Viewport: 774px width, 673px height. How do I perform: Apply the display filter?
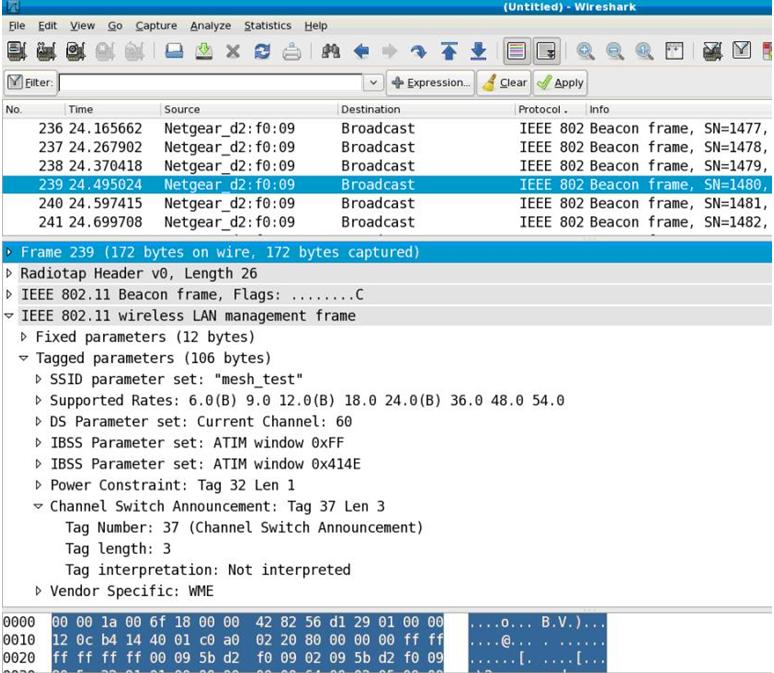(x=560, y=82)
